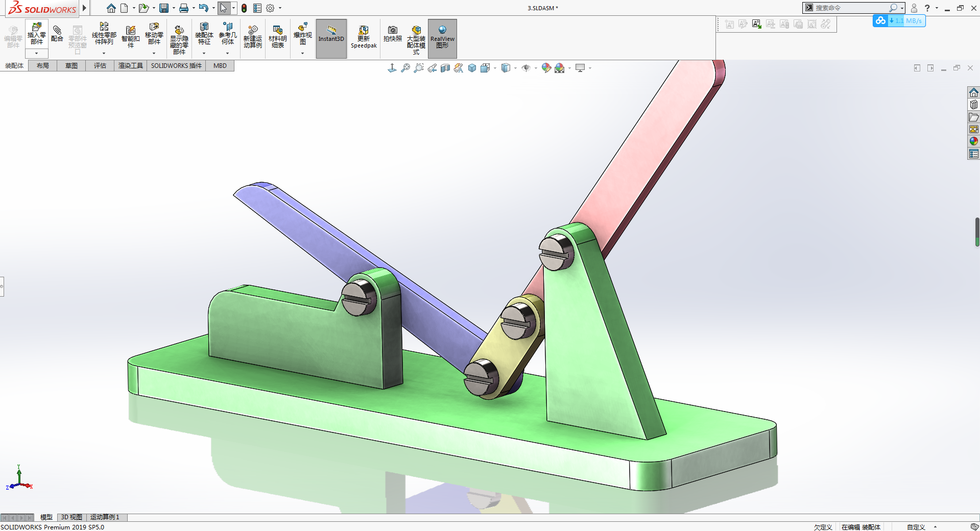The width and height of the screenshot is (980, 531).
Task: Click the Rebuild traffic light icon
Action: tap(244, 8)
